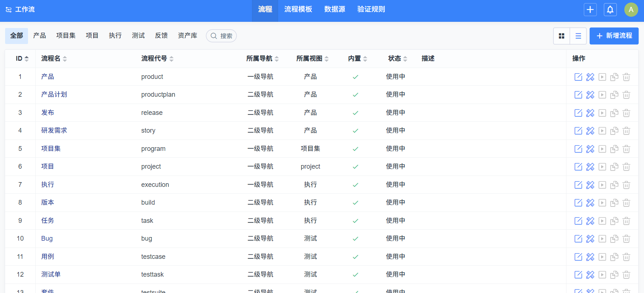
Task: Sort table by ID column
Action: [x=22, y=59]
